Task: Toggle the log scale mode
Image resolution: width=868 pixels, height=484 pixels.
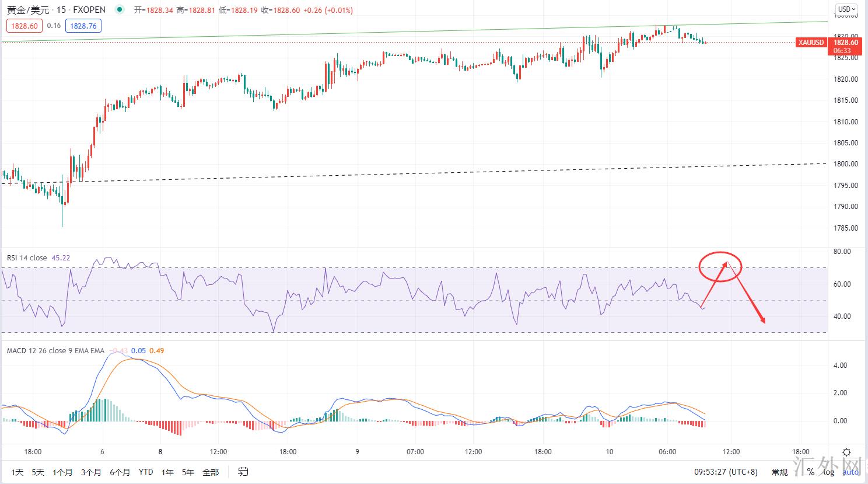Action: 829,472
